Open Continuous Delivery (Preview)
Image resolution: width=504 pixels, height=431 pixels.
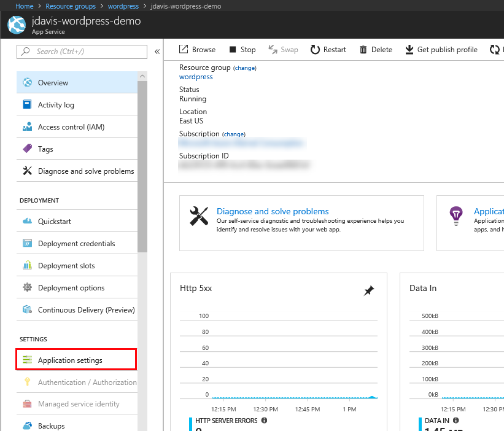77,309
